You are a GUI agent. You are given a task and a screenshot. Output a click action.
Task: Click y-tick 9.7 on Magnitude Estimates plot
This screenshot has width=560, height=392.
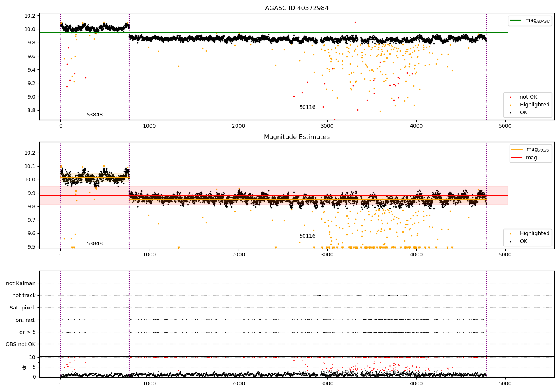pos(32,220)
